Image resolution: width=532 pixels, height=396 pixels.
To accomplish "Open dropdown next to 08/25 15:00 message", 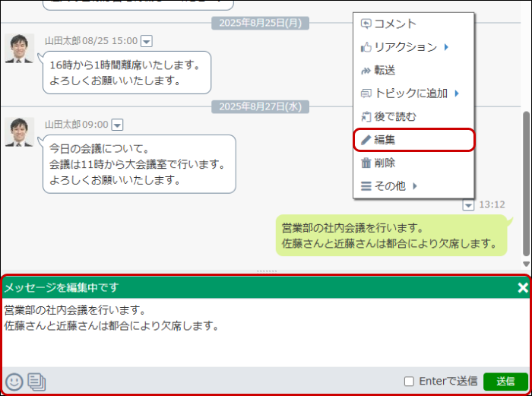I will (x=147, y=41).
